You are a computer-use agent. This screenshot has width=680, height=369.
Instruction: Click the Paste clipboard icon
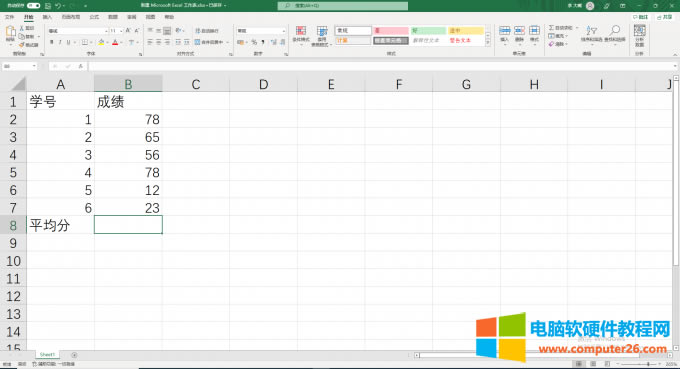pos(10,32)
